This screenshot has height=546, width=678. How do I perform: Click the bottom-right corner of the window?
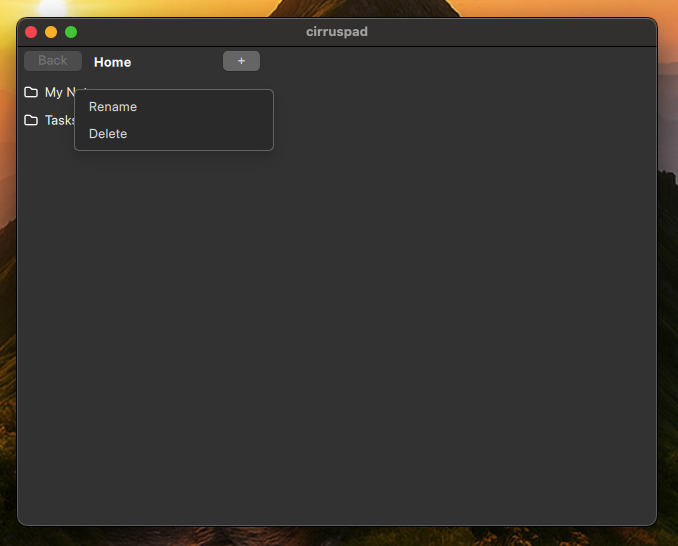653,521
